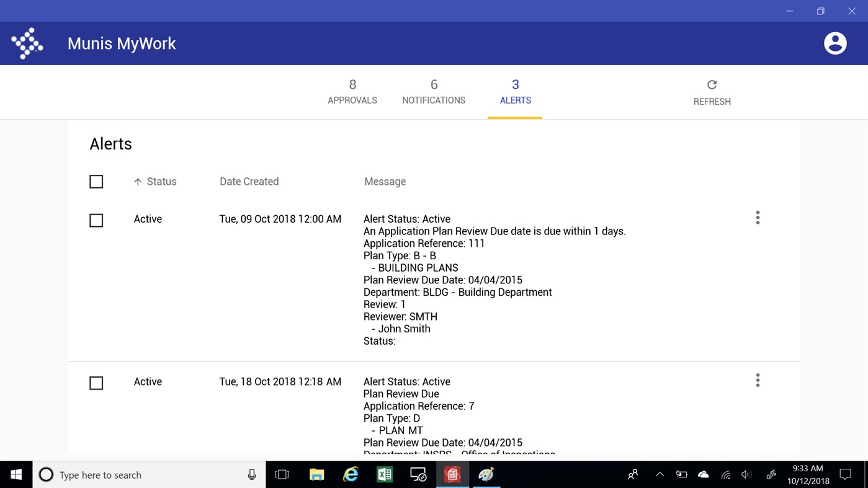Open the user account profile icon

(x=834, y=43)
